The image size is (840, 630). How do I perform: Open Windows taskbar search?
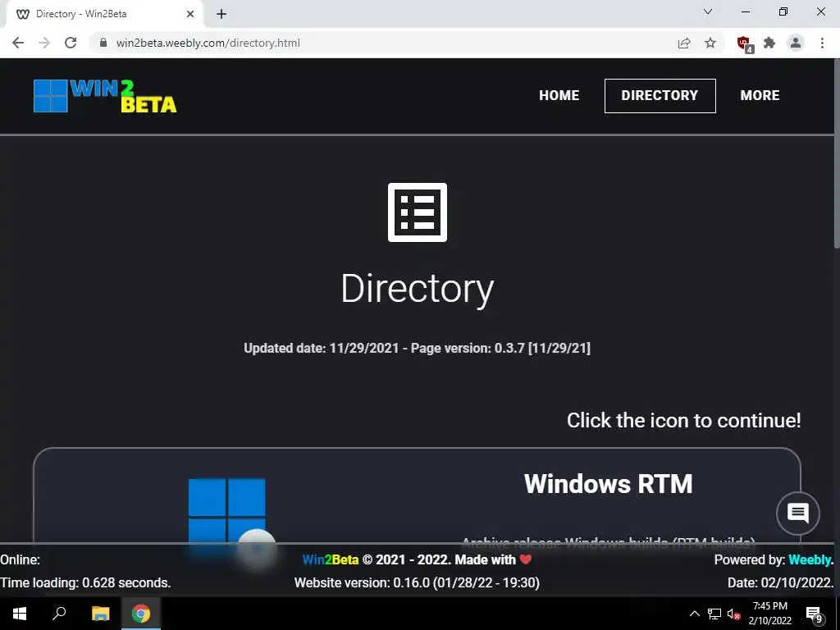[59, 614]
